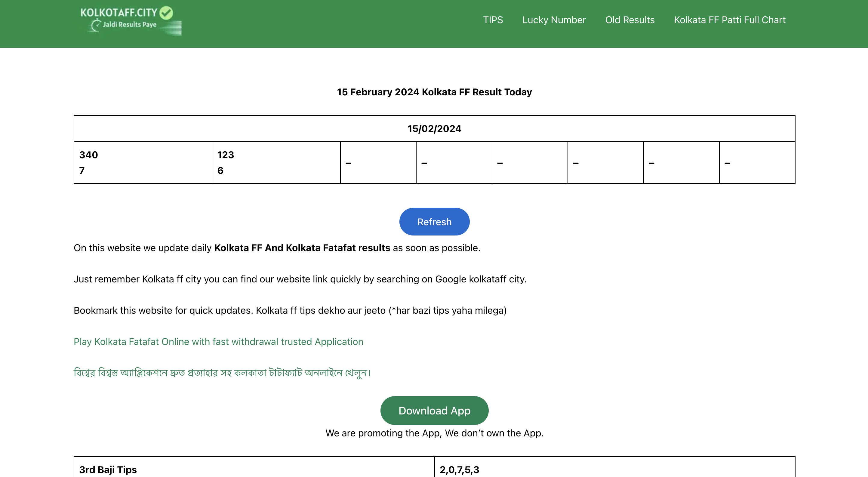Image resolution: width=868 pixels, height=477 pixels.
Task: Click Play Kolkata Fatafat Online trusted Application link
Action: tap(218, 341)
